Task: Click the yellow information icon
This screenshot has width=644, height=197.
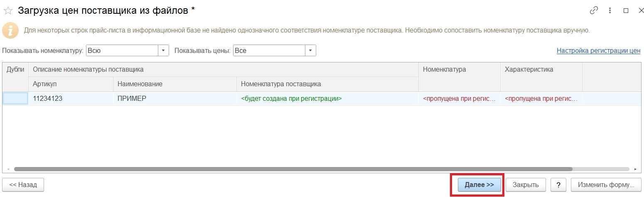Action: 10,30
